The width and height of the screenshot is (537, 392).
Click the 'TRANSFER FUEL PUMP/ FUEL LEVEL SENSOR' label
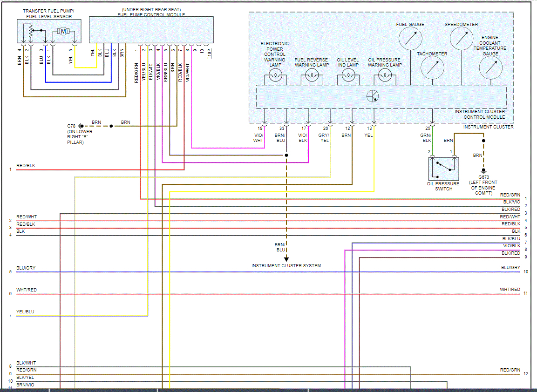click(x=48, y=14)
